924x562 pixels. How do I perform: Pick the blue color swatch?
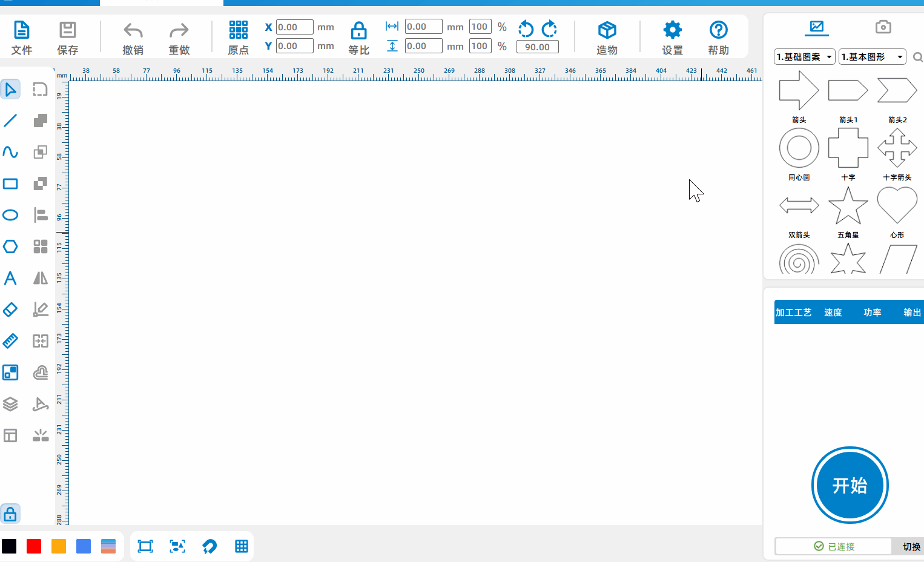point(84,546)
